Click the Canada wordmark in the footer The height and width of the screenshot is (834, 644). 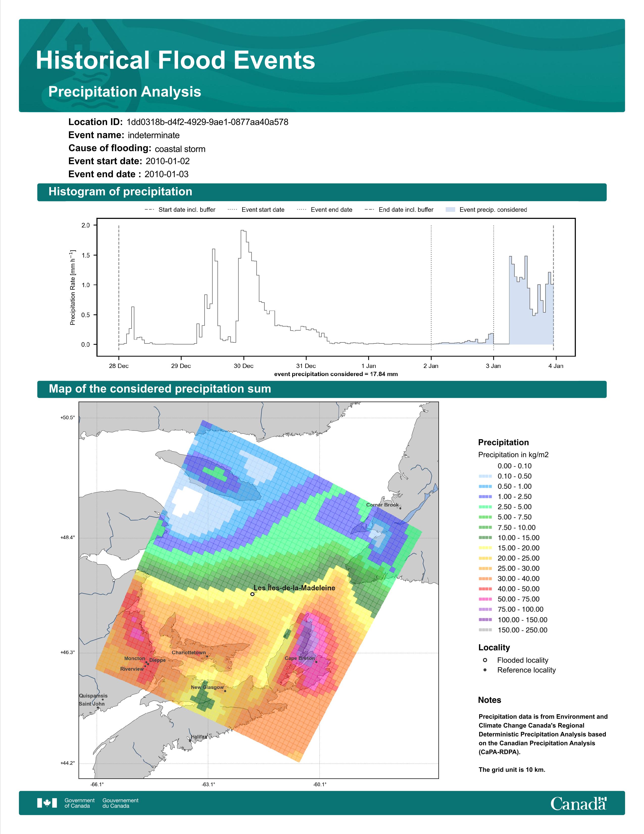[578, 803]
